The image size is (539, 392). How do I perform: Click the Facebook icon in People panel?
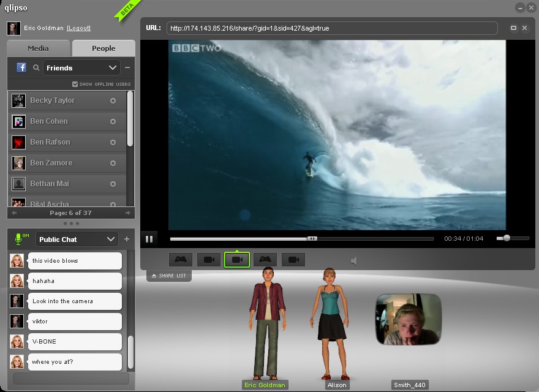coord(21,68)
